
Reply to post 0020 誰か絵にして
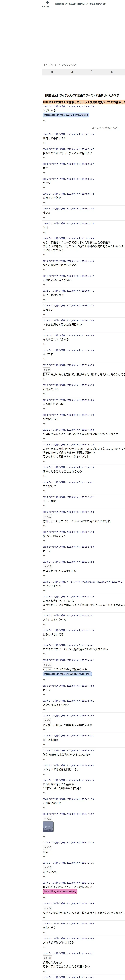(x=44, y=424)
